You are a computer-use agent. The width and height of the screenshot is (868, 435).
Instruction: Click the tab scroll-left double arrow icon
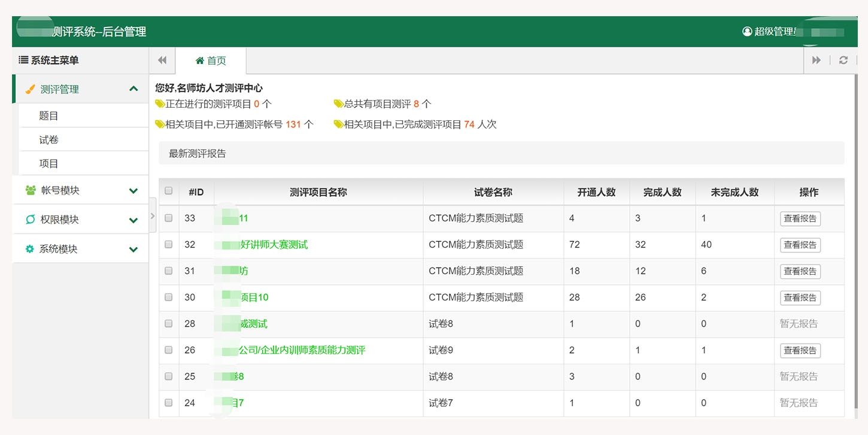click(x=162, y=60)
